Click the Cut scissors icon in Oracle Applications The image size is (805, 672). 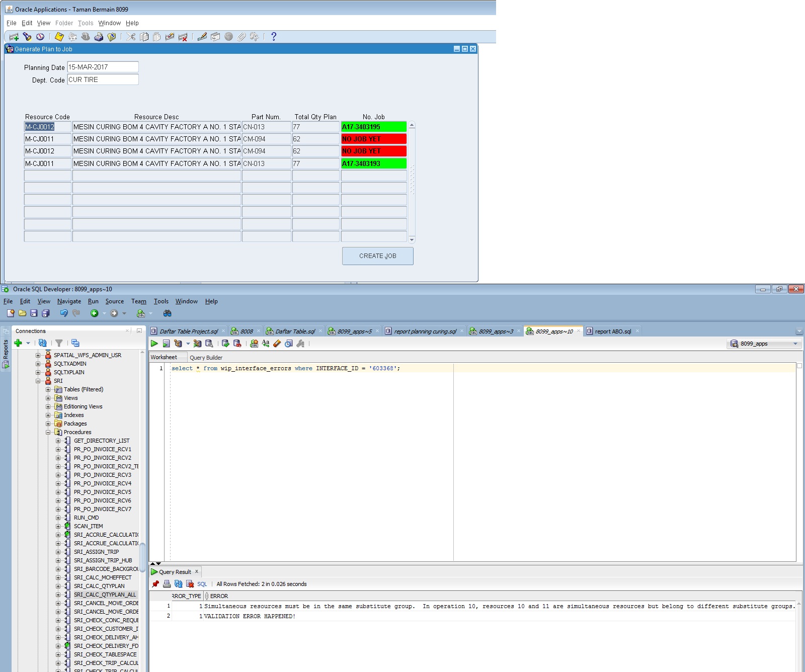(131, 37)
